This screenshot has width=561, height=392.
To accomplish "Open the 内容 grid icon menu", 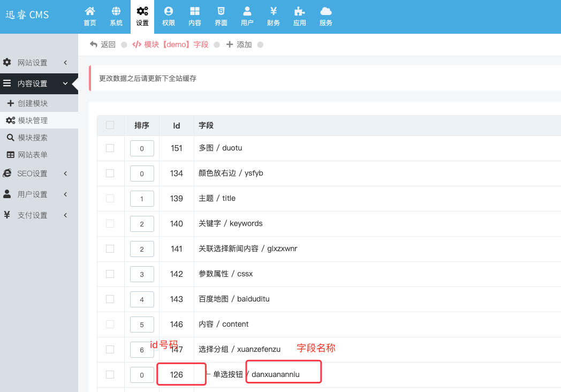I will click(x=195, y=17).
